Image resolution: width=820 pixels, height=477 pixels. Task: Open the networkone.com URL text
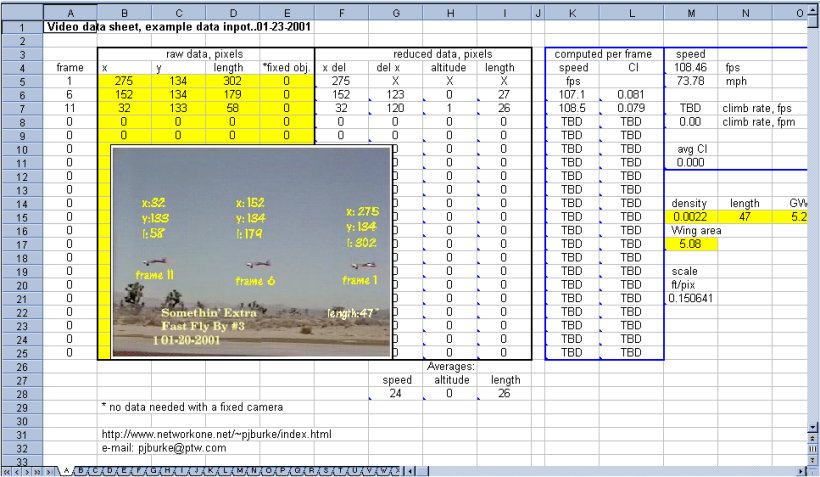click(x=216, y=435)
